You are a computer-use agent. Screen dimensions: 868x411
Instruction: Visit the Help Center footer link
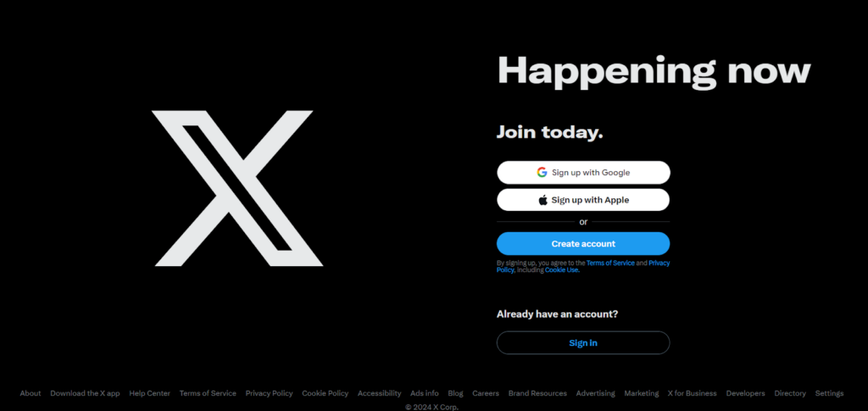point(150,393)
